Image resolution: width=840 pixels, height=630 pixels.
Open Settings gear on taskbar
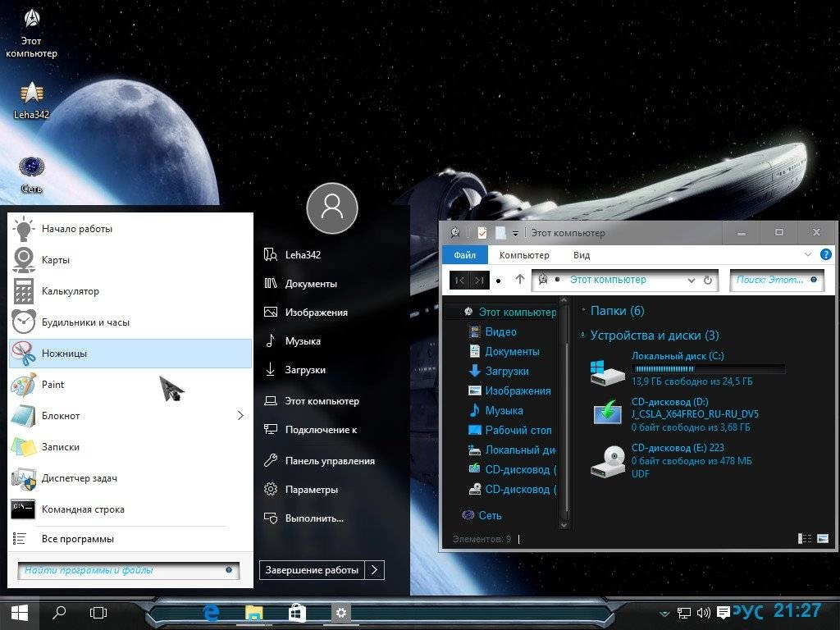tap(340, 612)
